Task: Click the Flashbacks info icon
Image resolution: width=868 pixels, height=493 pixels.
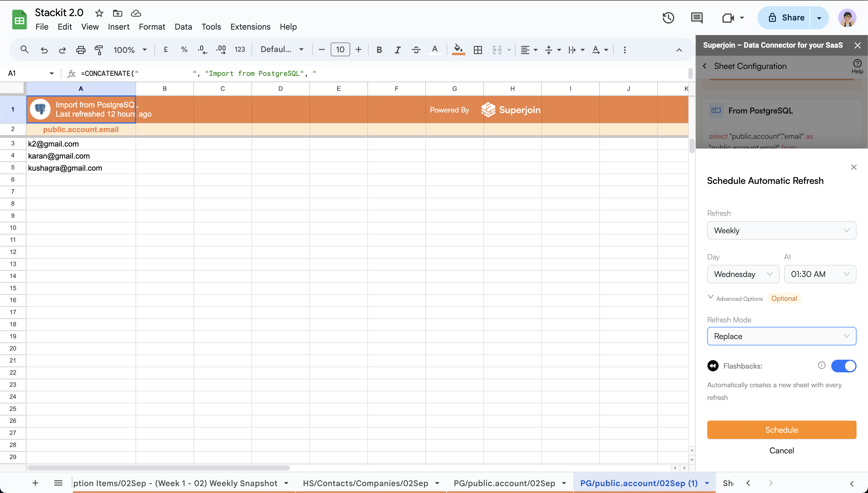Action: 821,365
